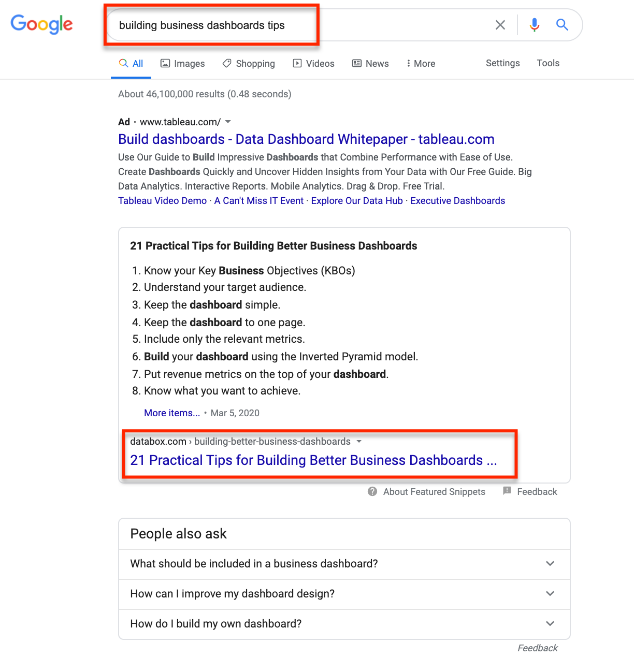
Task: Select the News tab
Action: (370, 63)
